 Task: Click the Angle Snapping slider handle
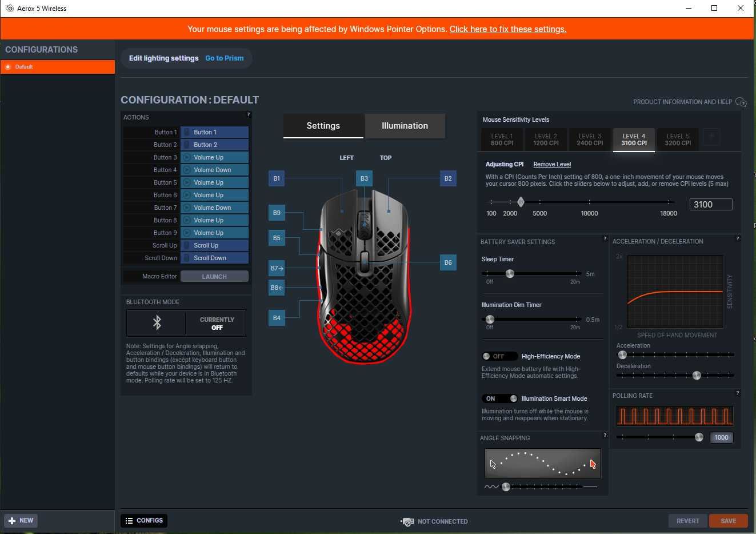coord(506,487)
